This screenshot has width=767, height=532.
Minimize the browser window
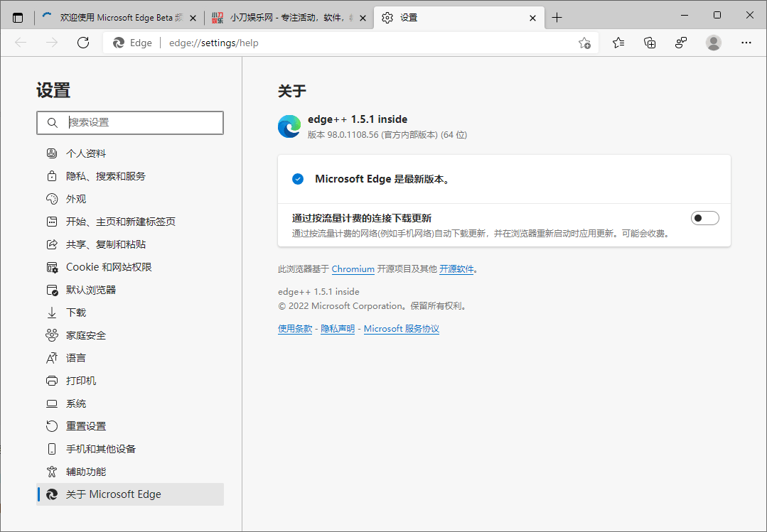(685, 15)
